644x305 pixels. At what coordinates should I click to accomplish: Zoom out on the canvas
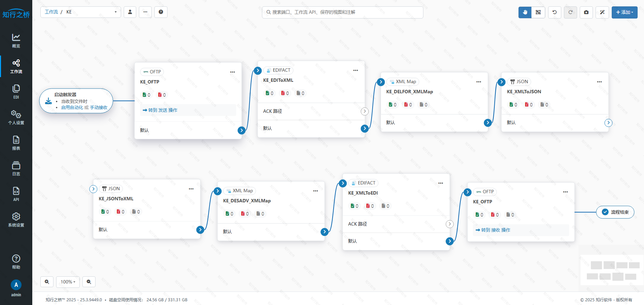coord(89,282)
